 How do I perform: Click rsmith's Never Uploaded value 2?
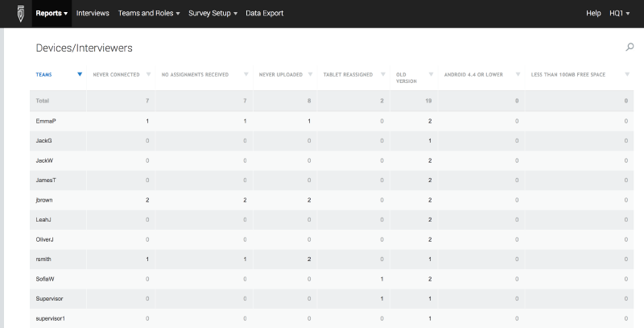point(309,259)
